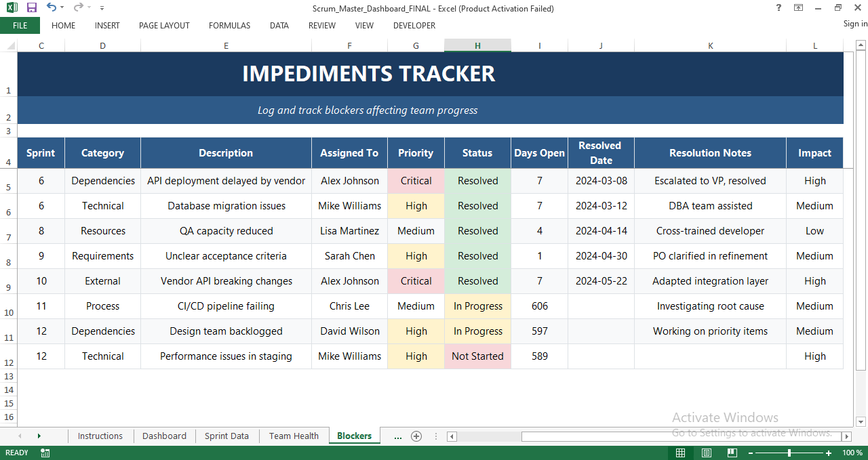
Task: Click the right sheet navigation arrow
Action: coord(39,436)
